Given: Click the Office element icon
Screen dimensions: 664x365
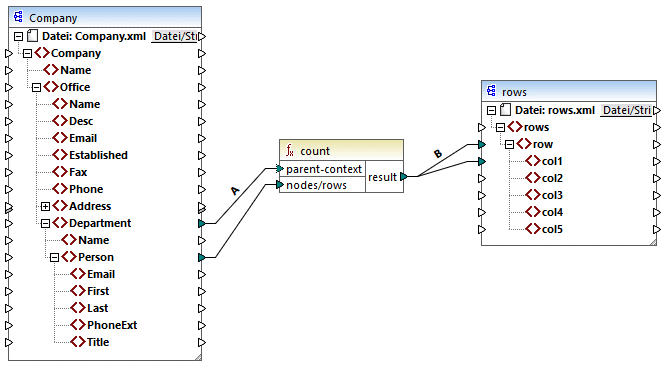Looking at the screenshot, I should click(51, 87).
